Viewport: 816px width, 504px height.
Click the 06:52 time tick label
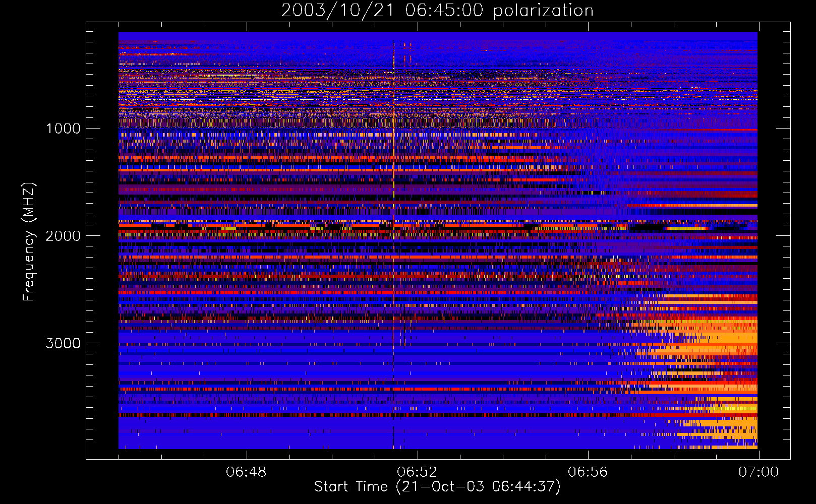pyautogui.click(x=417, y=472)
